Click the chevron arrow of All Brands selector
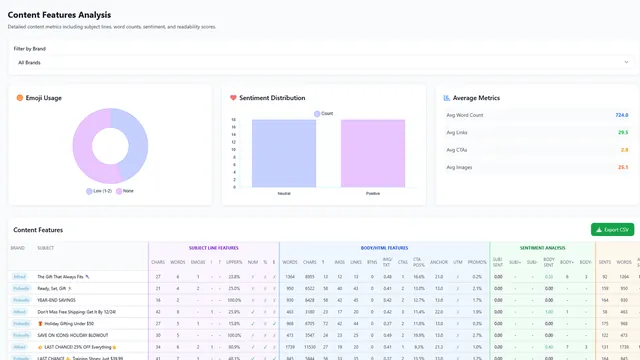Image resolution: width=640 pixels, height=360 pixels. [x=626, y=62]
